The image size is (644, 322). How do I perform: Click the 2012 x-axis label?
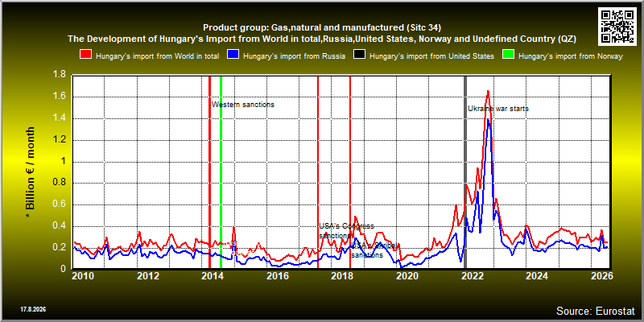(x=148, y=276)
